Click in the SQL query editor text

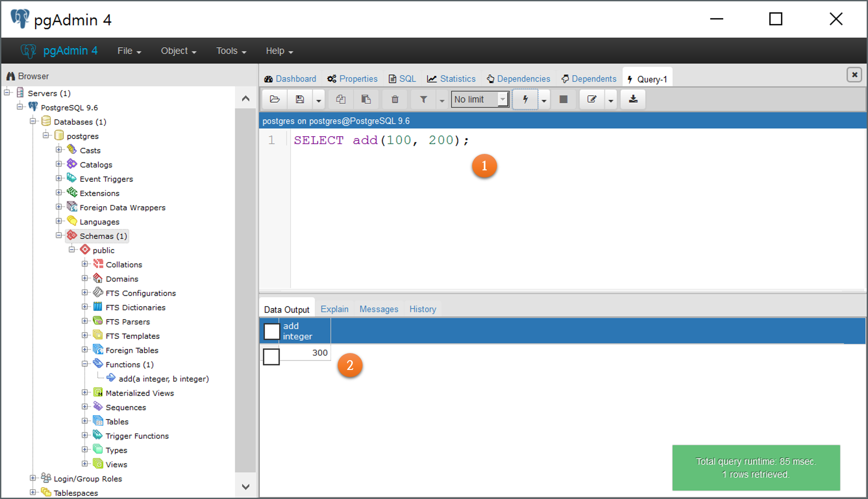coord(381,140)
